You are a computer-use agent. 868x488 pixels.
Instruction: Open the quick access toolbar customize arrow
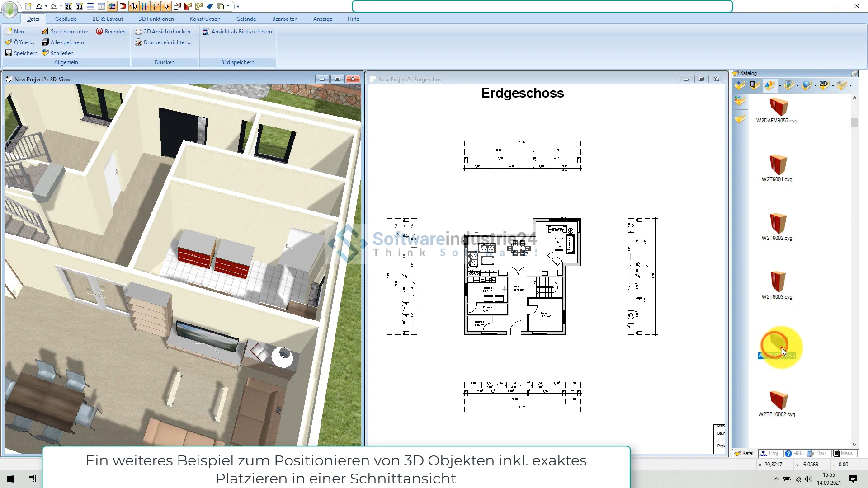pos(238,6)
